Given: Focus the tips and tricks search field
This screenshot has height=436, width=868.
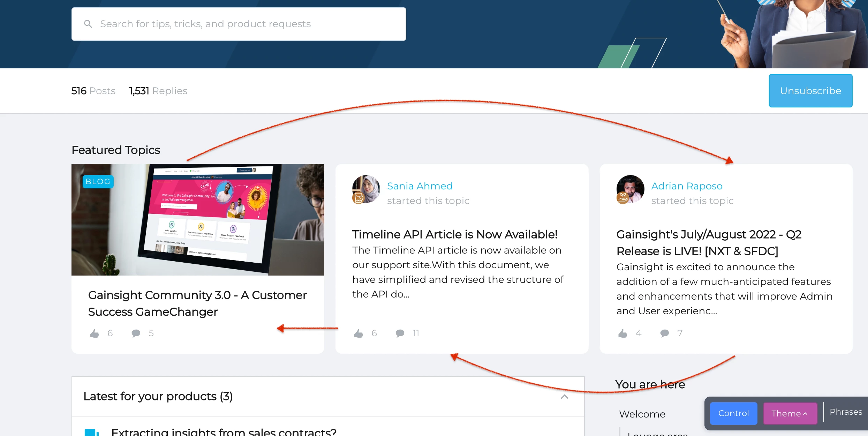Looking at the screenshot, I should (x=239, y=24).
